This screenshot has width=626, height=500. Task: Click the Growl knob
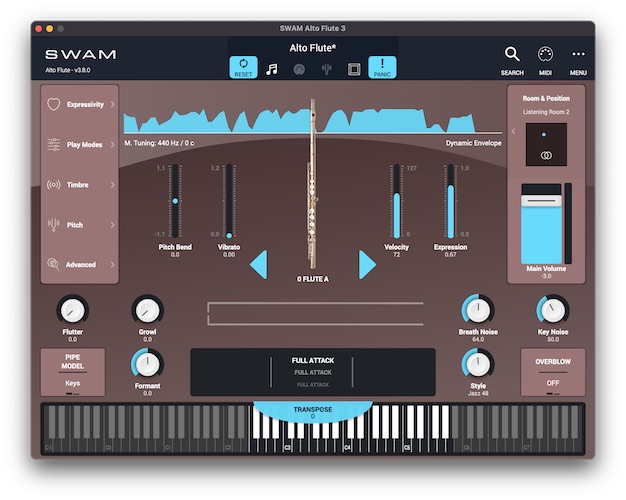click(x=147, y=310)
